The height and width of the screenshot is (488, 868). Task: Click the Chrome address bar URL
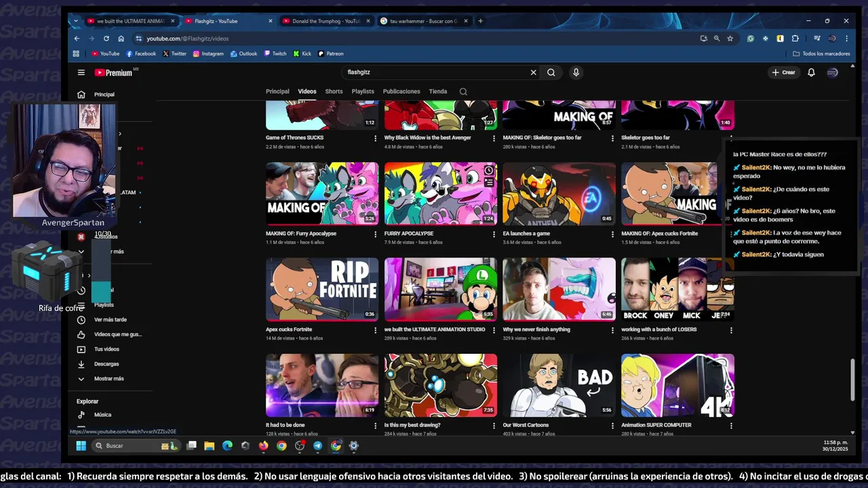tap(188, 39)
